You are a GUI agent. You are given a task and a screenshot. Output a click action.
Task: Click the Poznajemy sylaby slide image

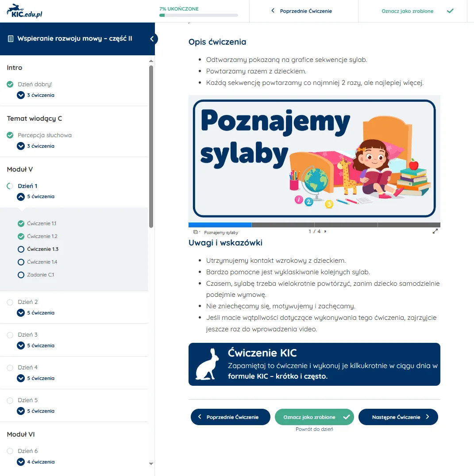[314, 158]
